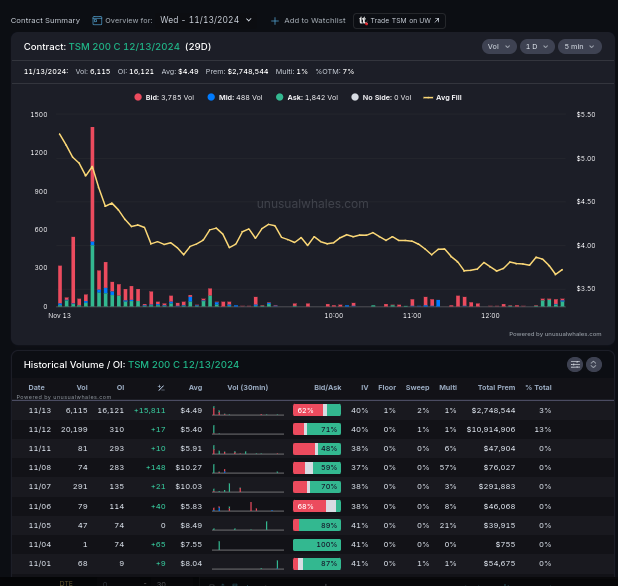This screenshot has height=586, width=618.
Task: Click total premium $10,914,906
Action: pos(491,430)
